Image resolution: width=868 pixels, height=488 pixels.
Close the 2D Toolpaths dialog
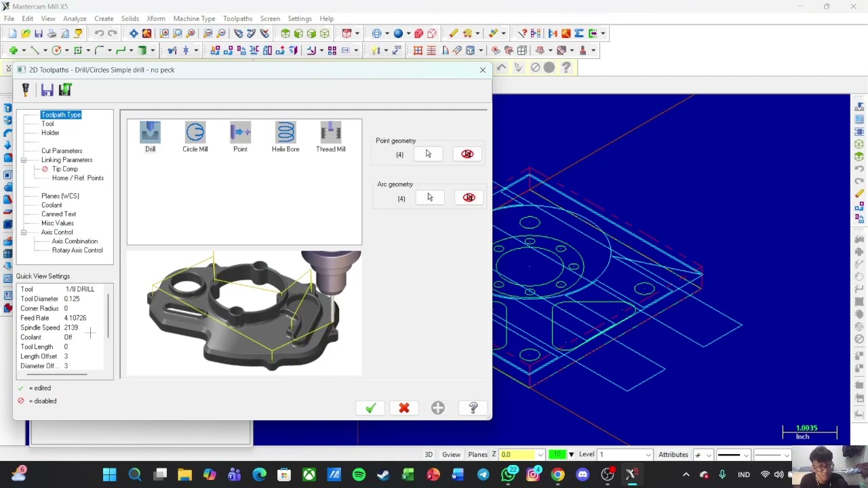[x=483, y=70]
